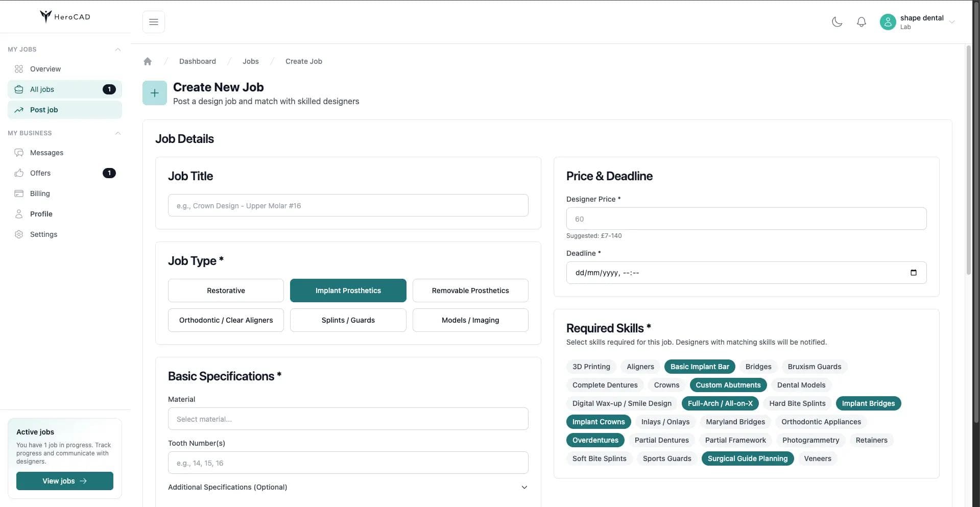980x507 pixels.
Task: Follow the Jobs breadcrumb link
Action: [250, 61]
